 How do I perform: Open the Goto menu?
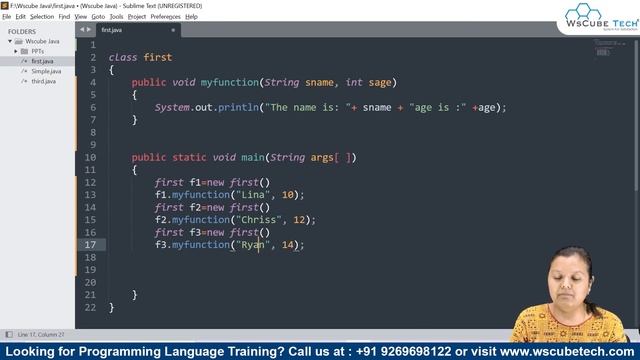coord(98,17)
